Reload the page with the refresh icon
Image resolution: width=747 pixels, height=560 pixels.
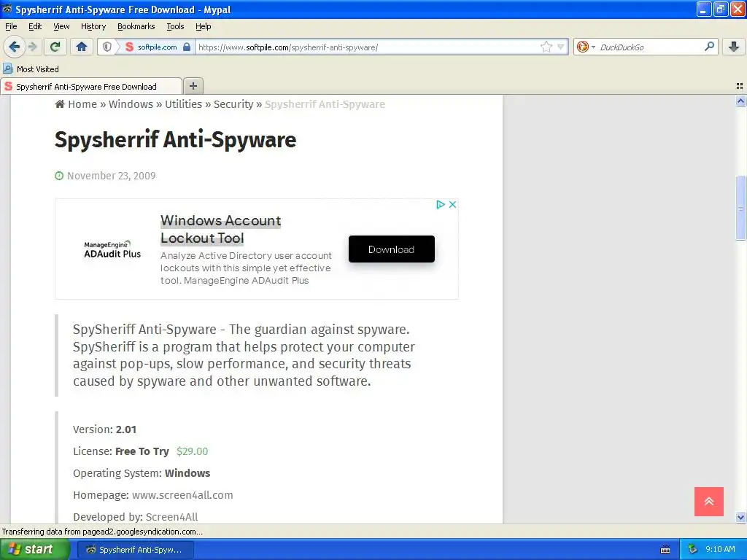[55, 47]
